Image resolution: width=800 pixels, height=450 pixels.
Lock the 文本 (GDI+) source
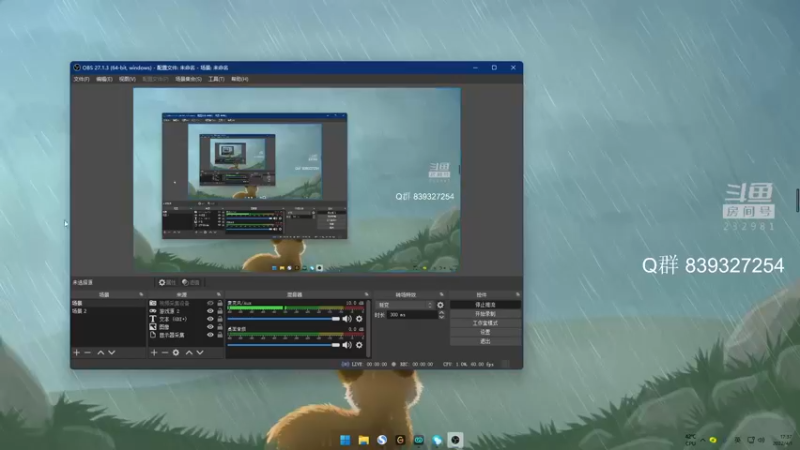(x=220, y=319)
